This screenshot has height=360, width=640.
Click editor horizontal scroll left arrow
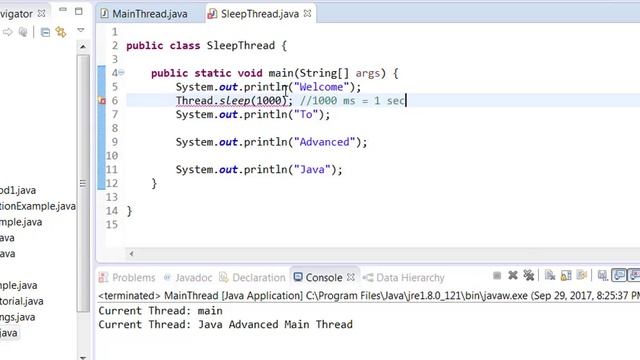tap(131, 253)
